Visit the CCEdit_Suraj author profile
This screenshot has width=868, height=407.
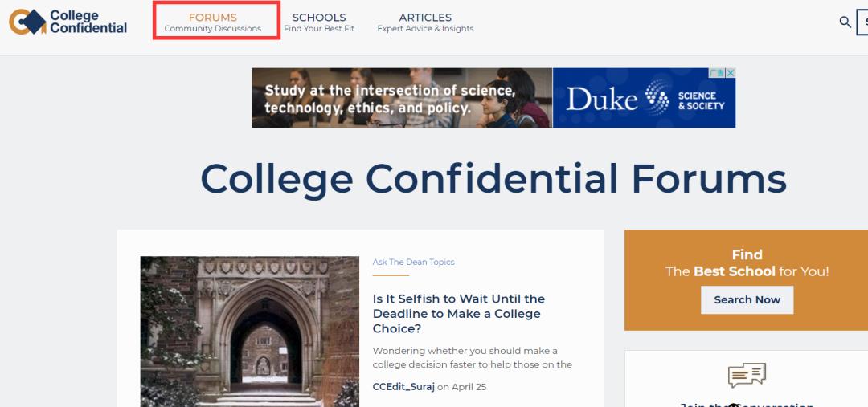pos(403,387)
